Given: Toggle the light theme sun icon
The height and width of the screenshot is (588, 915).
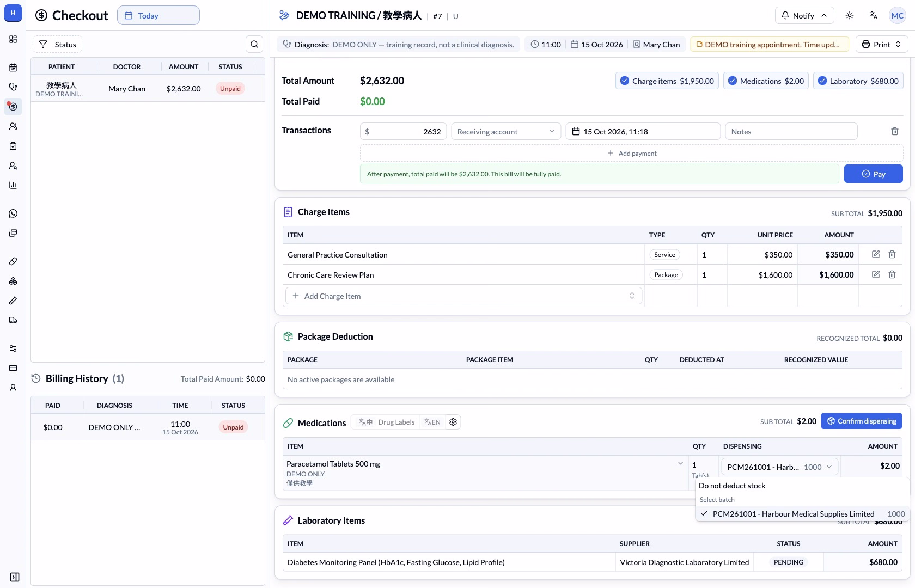Looking at the screenshot, I should tap(850, 15).
